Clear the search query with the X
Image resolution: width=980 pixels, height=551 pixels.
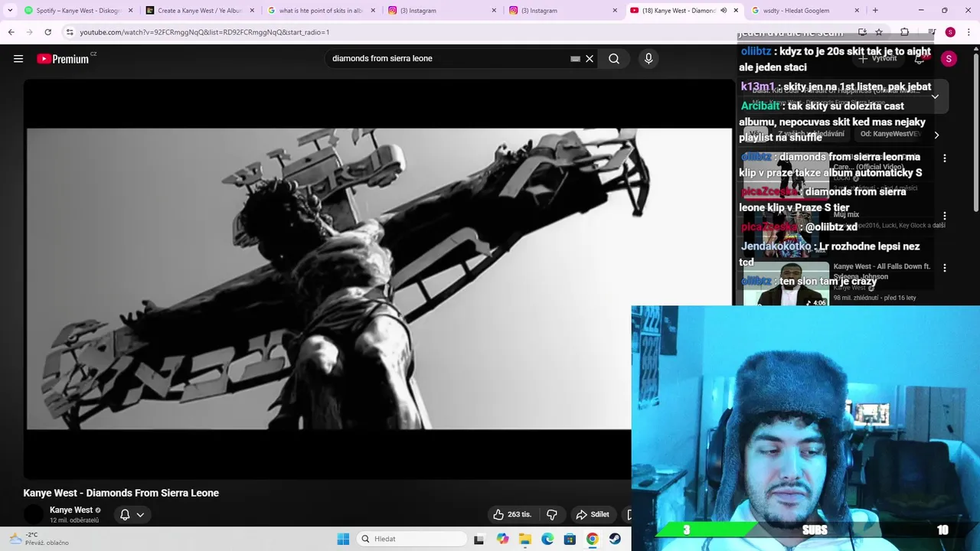590,58
